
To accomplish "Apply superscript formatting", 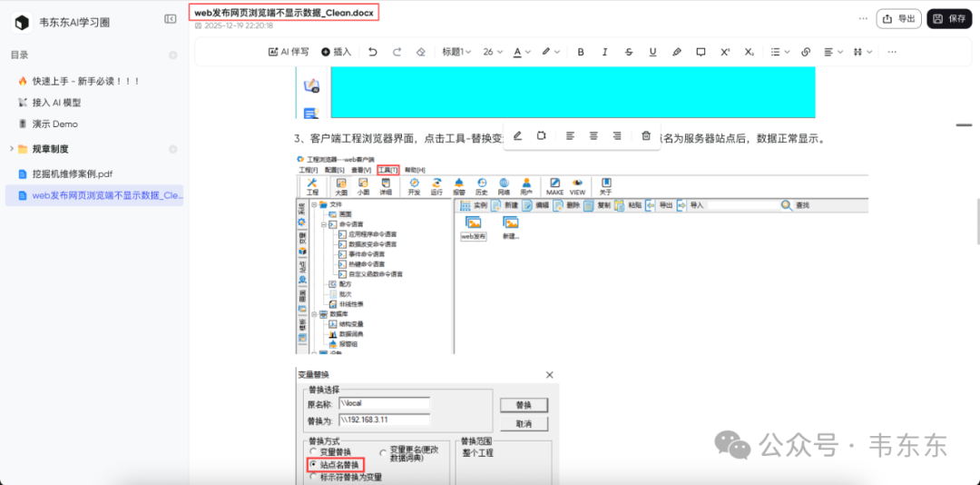I will point(725,52).
